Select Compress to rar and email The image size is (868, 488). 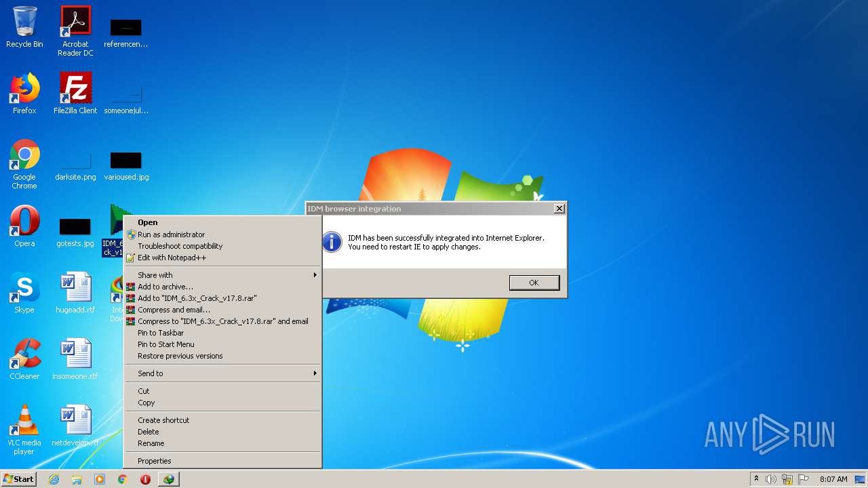pos(222,321)
